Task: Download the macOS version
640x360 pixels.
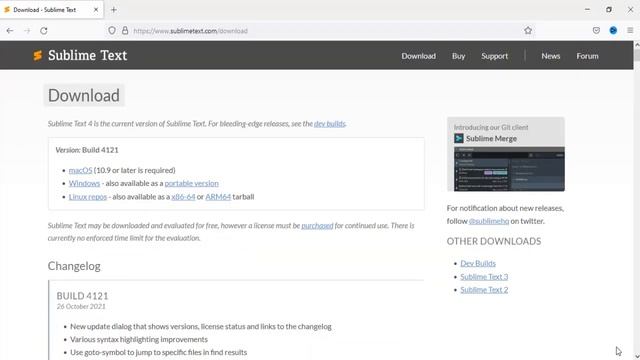Action: point(80,170)
